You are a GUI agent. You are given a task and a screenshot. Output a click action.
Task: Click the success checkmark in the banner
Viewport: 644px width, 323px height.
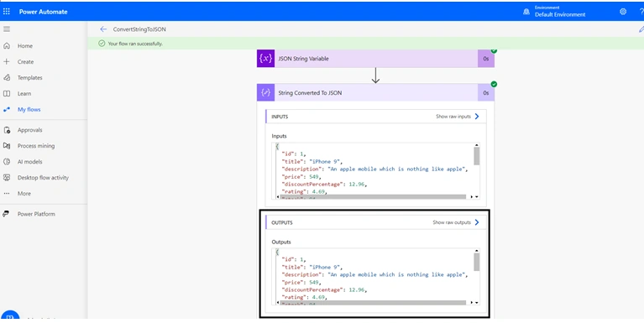pos(102,43)
